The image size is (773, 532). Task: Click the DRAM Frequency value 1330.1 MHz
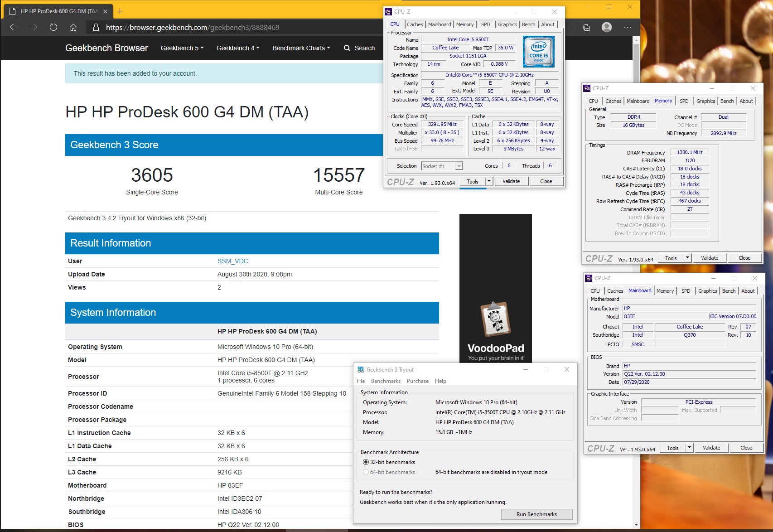pyautogui.click(x=690, y=152)
